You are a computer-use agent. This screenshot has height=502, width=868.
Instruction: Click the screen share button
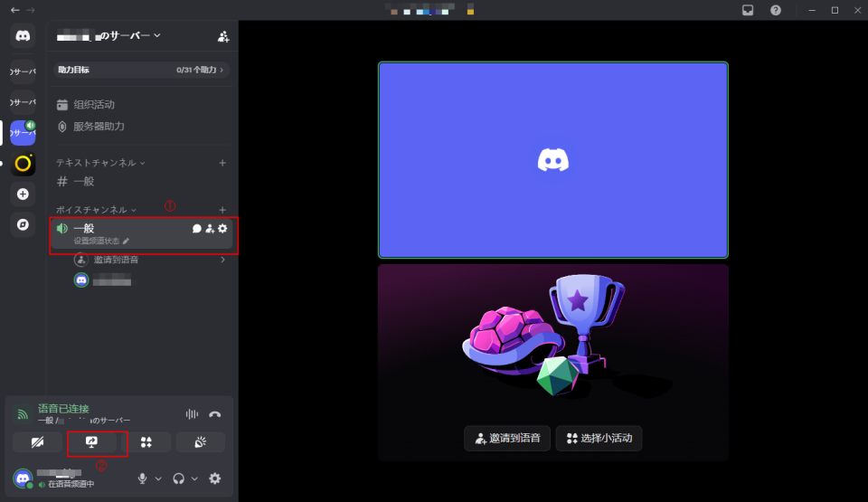[x=92, y=442]
